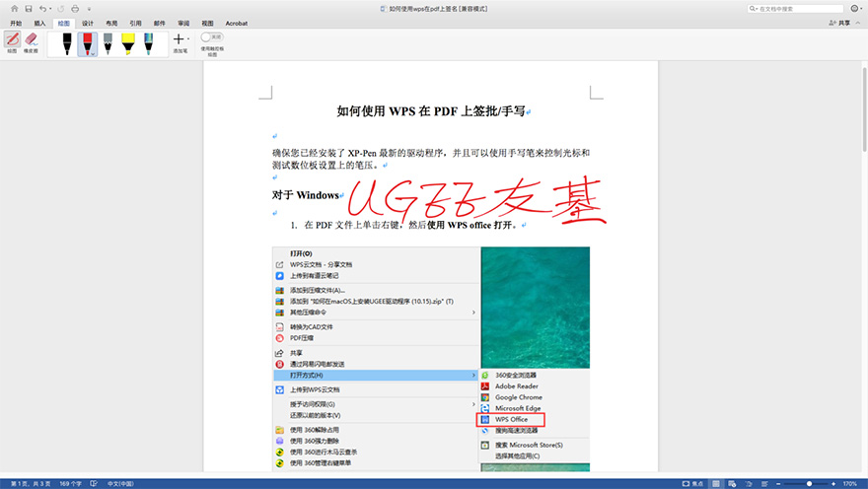The width and height of the screenshot is (868, 489).
Task: Choose the black pen
Action: point(67,43)
